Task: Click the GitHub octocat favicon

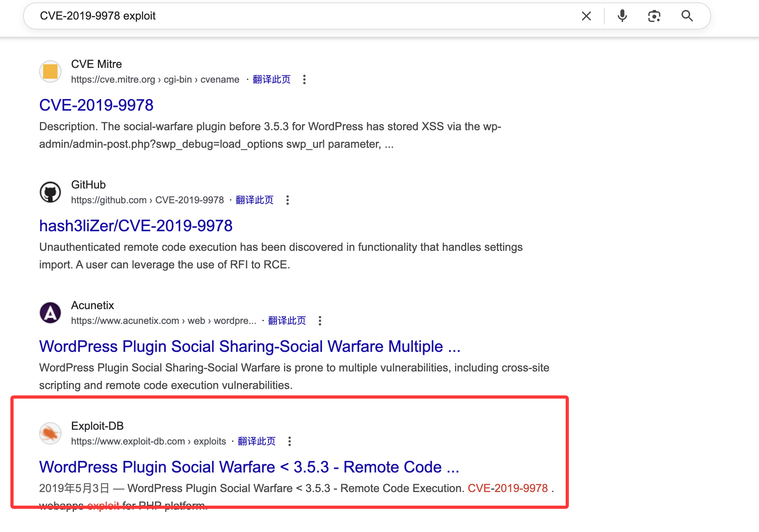Action: (50, 192)
